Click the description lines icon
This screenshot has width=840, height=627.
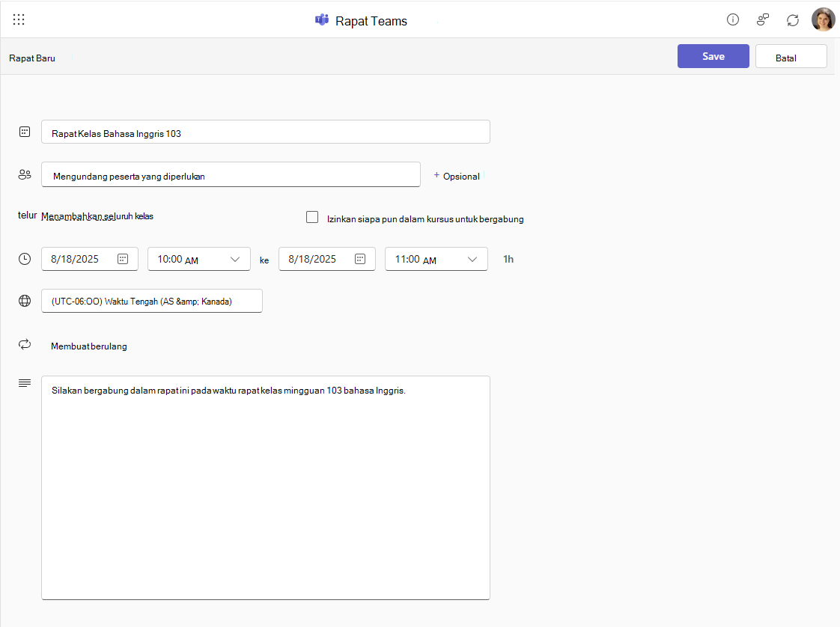coord(25,383)
